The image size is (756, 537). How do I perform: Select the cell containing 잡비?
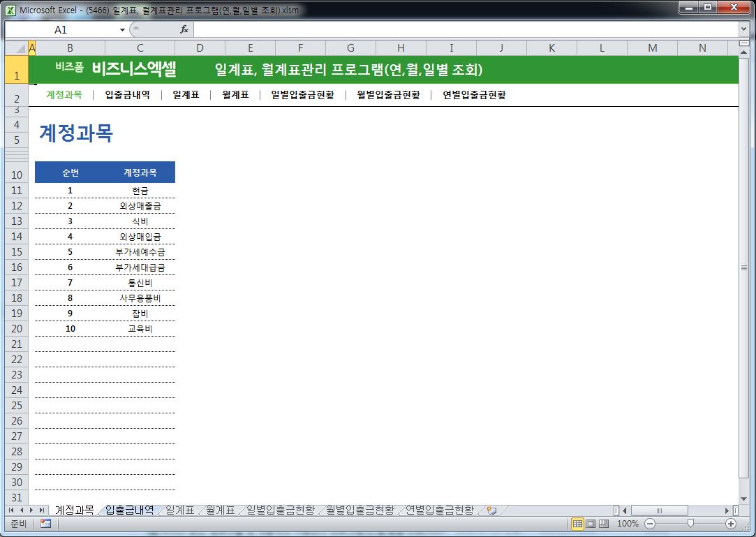click(140, 314)
